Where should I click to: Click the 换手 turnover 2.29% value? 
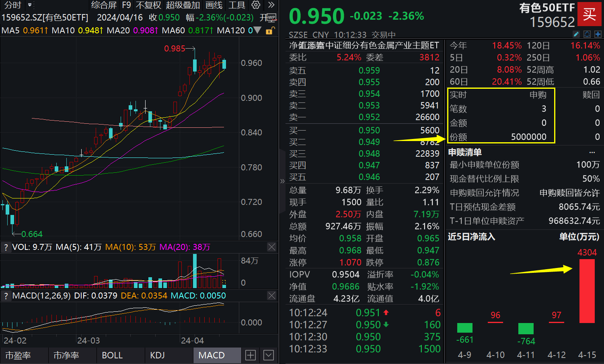pos(427,190)
